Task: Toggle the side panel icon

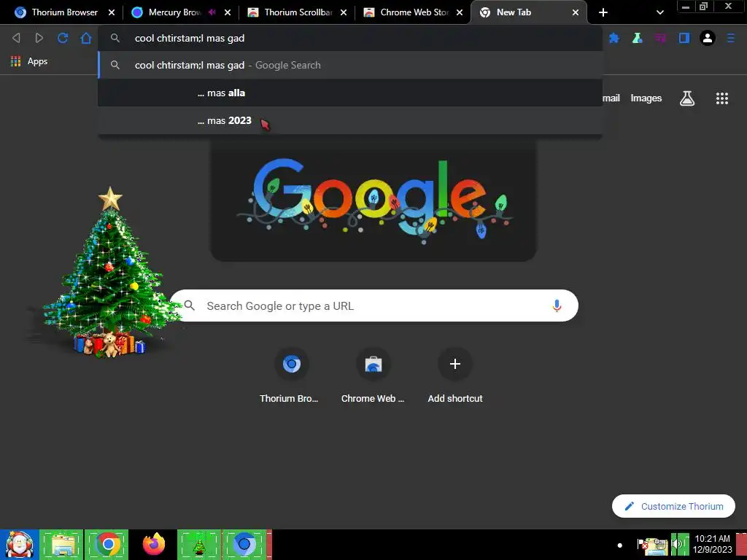Action: tap(684, 38)
